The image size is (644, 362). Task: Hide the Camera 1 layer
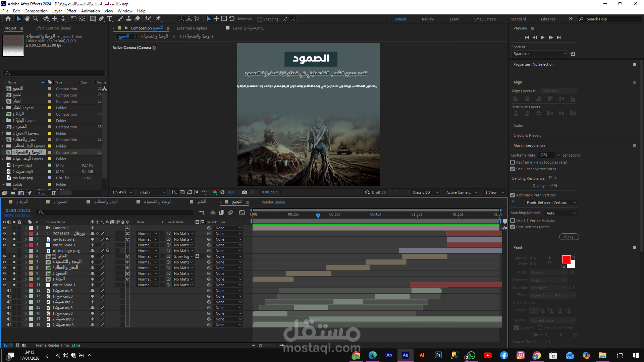click(x=4, y=228)
